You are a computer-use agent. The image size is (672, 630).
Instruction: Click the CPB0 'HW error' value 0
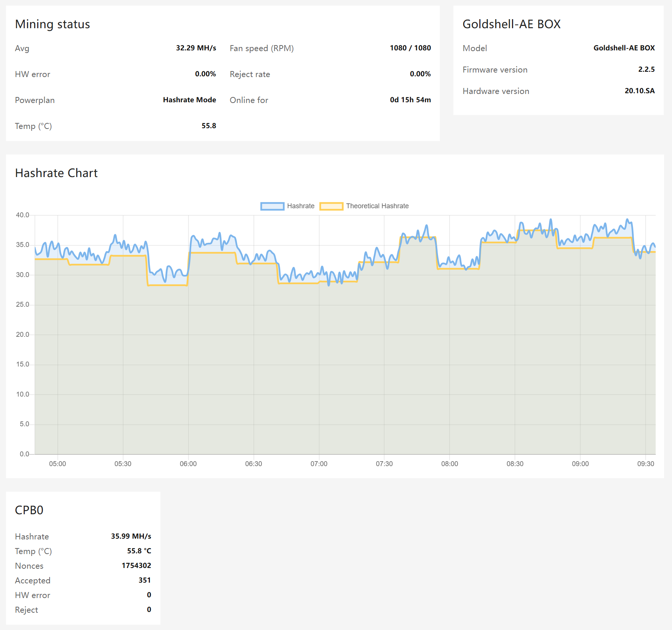[149, 595]
